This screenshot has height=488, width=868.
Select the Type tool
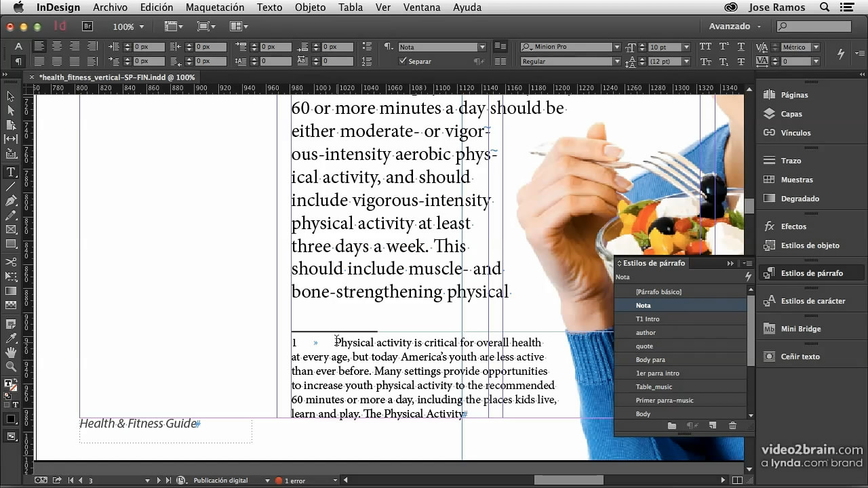click(11, 172)
